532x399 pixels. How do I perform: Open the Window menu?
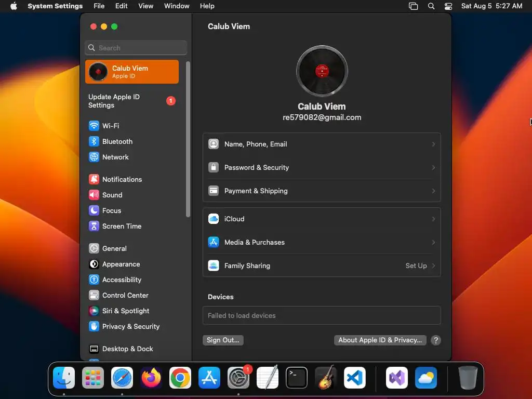point(177,6)
